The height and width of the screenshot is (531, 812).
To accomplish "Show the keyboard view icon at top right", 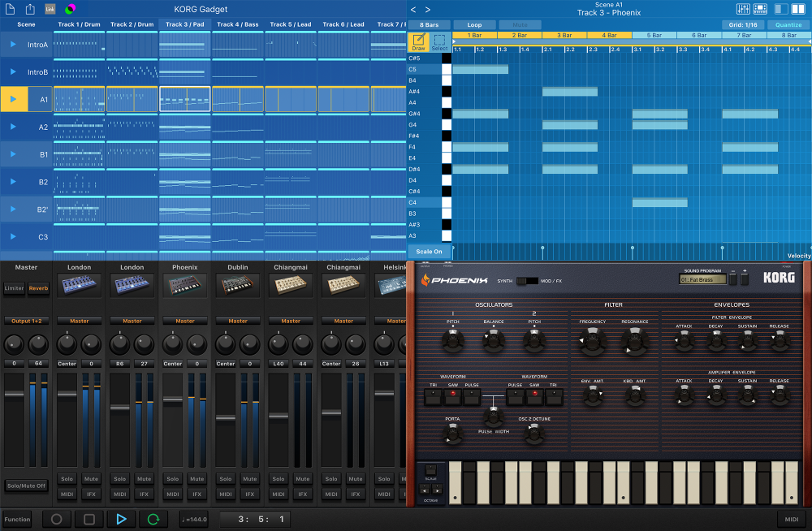I will 760,9.
